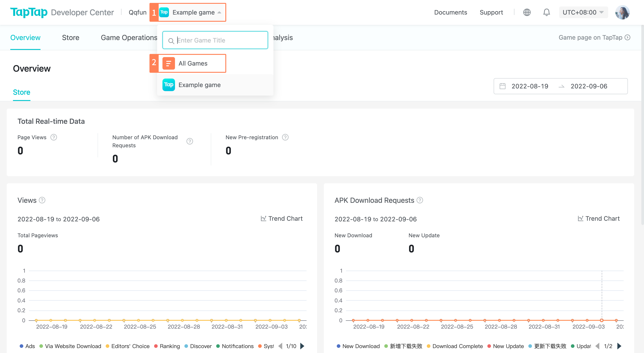This screenshot has width=644, height=353.
Task: Switch to the Game Operations tab
Action: (x=129, y=38)
